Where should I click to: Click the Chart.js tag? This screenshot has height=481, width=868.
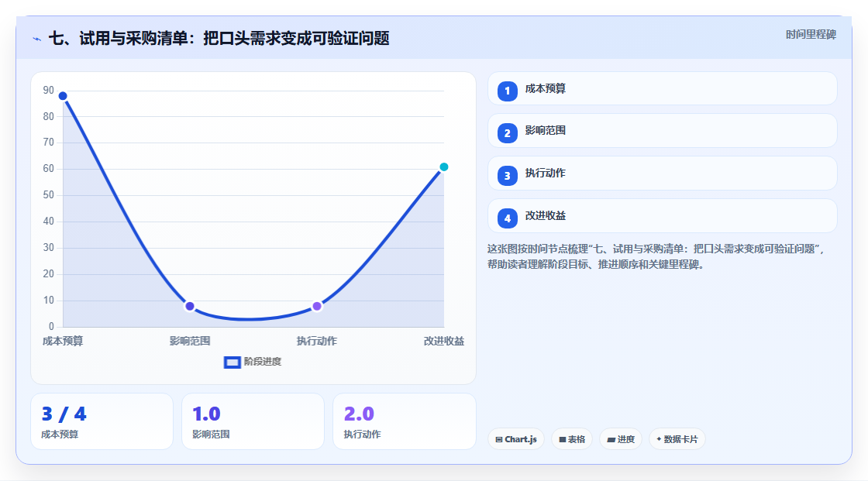coord(516,439)
